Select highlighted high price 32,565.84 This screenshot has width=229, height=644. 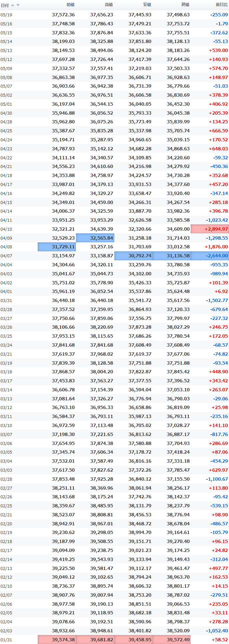(95, 238)
